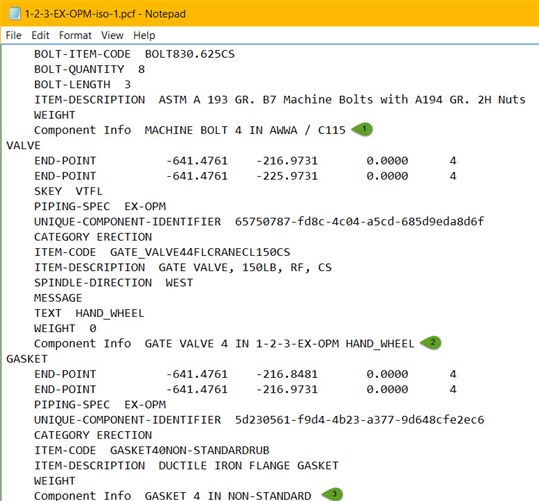Click the GASKET40NON-STANDARDRUB item code
This screenshot has height=501, width=539.
tap(190, 450)
